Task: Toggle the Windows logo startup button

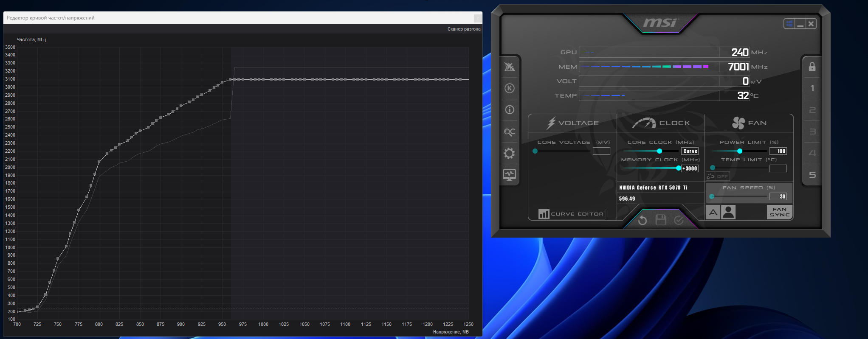Action: (x=789, y=24)
